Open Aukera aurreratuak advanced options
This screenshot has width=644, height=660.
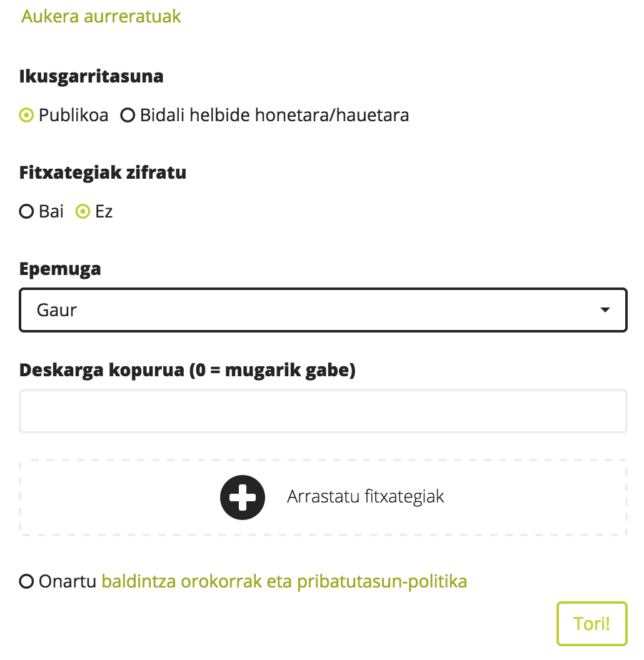pyautogui.click(x=100, y=16)
